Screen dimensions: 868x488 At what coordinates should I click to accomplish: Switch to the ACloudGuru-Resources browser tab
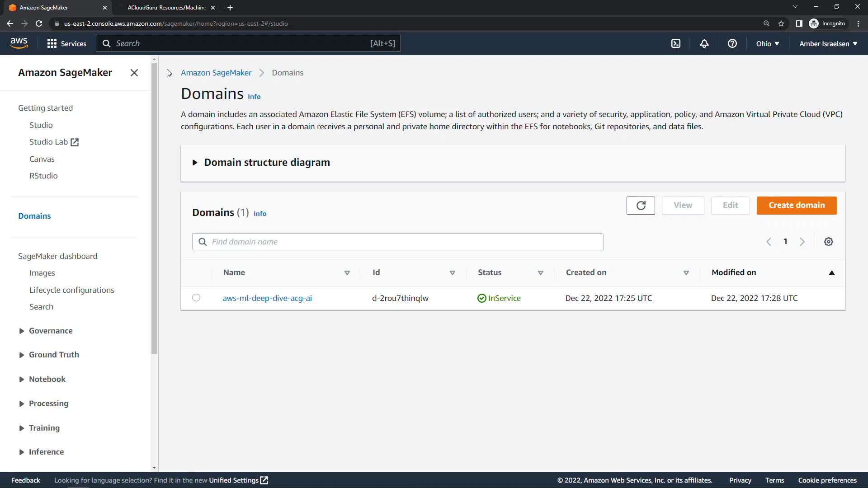point(166,8)
